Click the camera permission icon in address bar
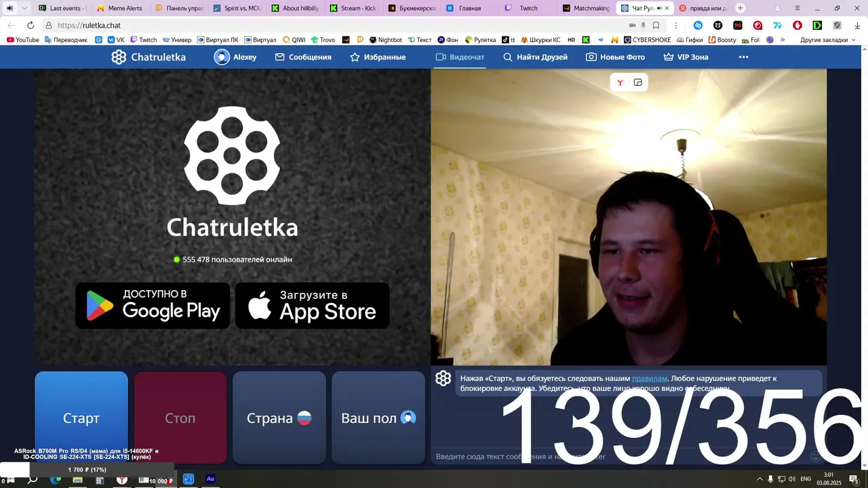Screen dimensions: 868x488 632,25
